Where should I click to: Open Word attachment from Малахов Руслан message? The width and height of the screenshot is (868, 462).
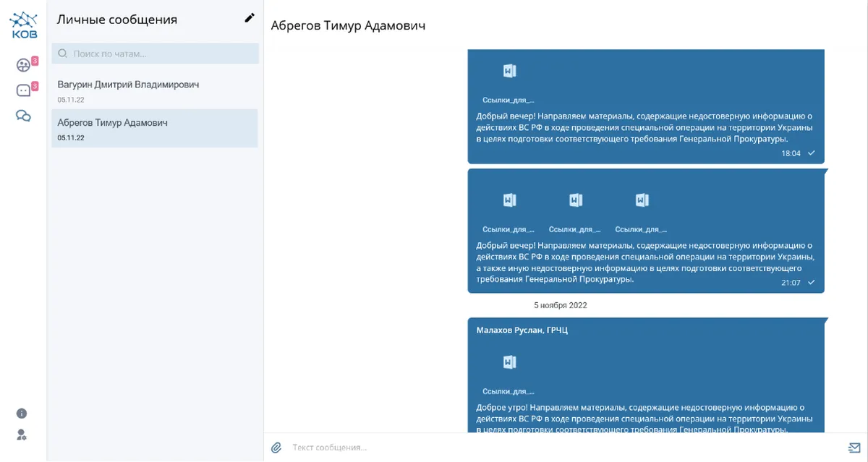point(509,362)
